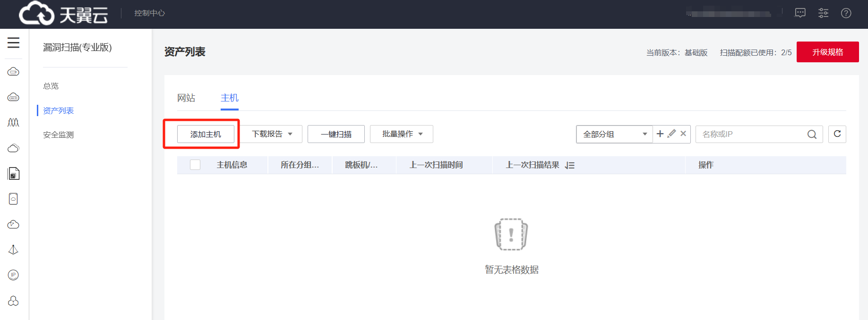Refresh the host list
This screenshot has width=868, height=320.
[837, 134]
